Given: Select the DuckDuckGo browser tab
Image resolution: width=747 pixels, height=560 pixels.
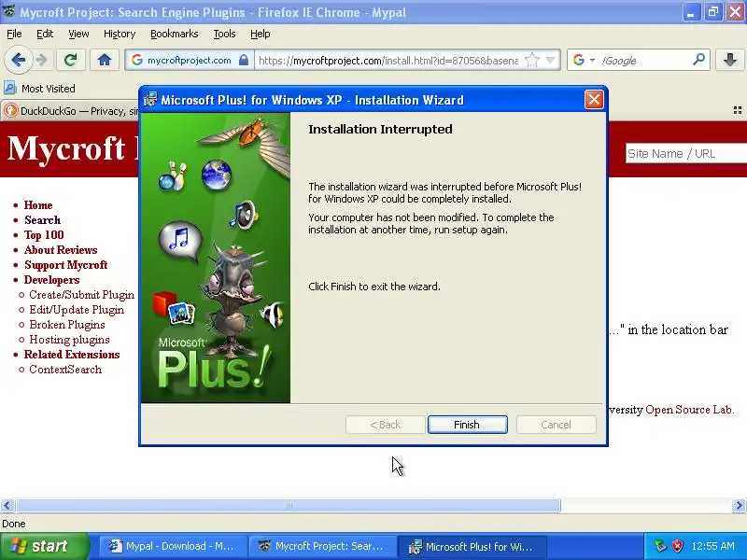Looking at the screenshot, I should click(x=71, y=111).
